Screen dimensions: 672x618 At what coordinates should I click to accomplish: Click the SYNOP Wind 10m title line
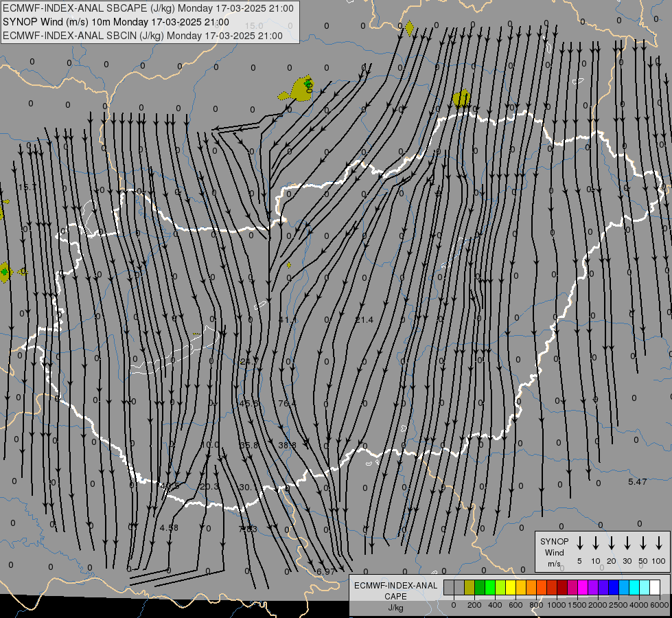coord(116,22)
